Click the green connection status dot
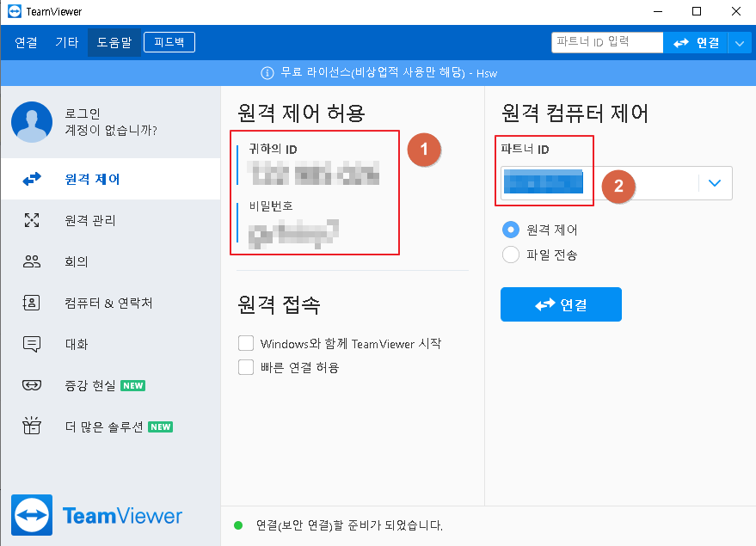The image size is (756, 546). pyautogui.click(x=238, y=525)
